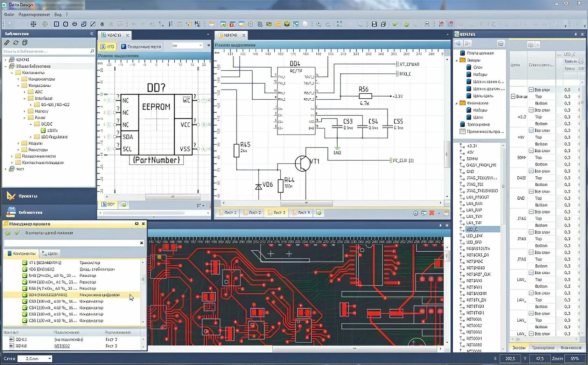This screenshot has width=588, height=365.
Task: Collapse the DC/DC folder in the project tree
Action: click(31, 124)
